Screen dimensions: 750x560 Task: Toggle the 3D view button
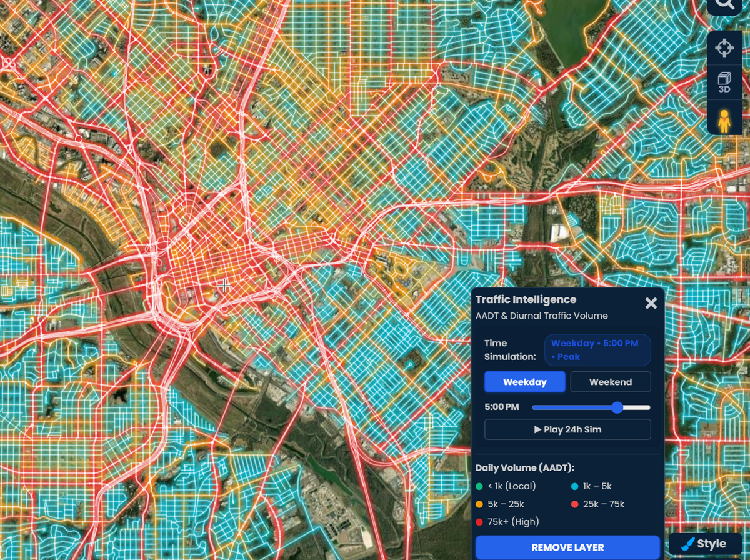(x=724, y=82)
